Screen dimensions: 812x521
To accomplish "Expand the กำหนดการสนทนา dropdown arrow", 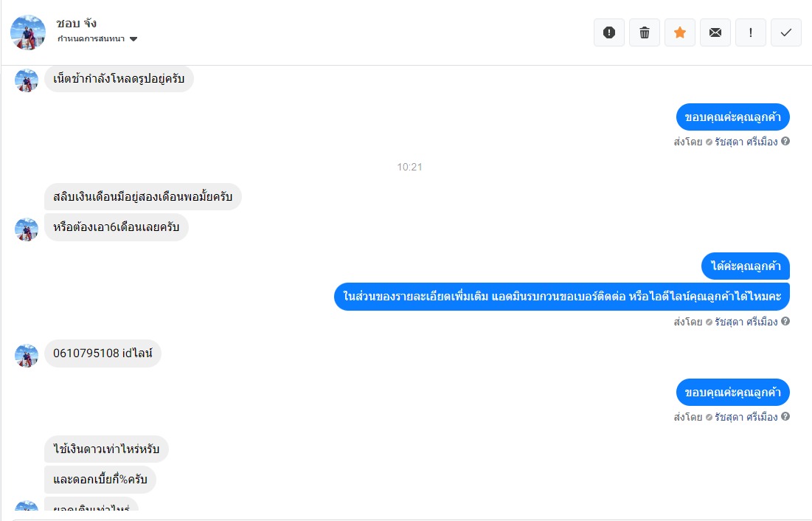I will pos(133,39).
